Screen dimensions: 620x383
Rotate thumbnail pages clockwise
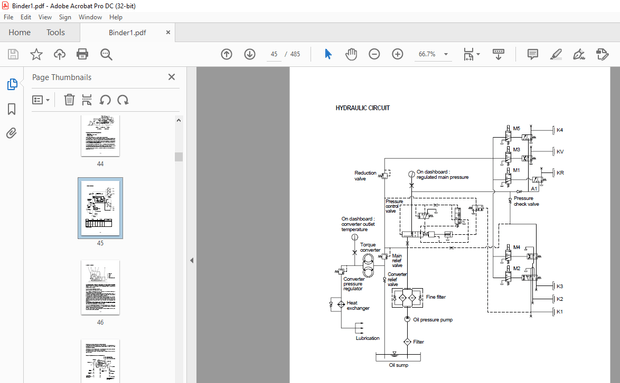pyautogui.click(x=123, y=100)
